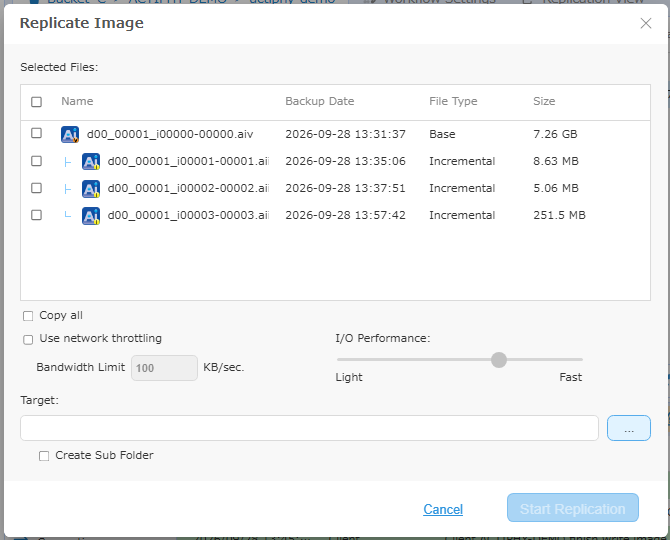Viewport: 670px width, 540px height.
Task: Turn on Use network throttling
Action: (x=28, y=340)
